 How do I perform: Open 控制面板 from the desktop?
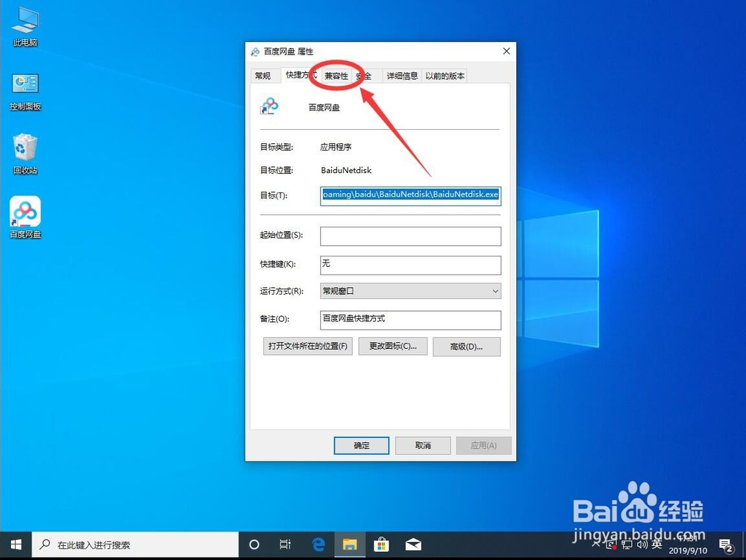25,86
